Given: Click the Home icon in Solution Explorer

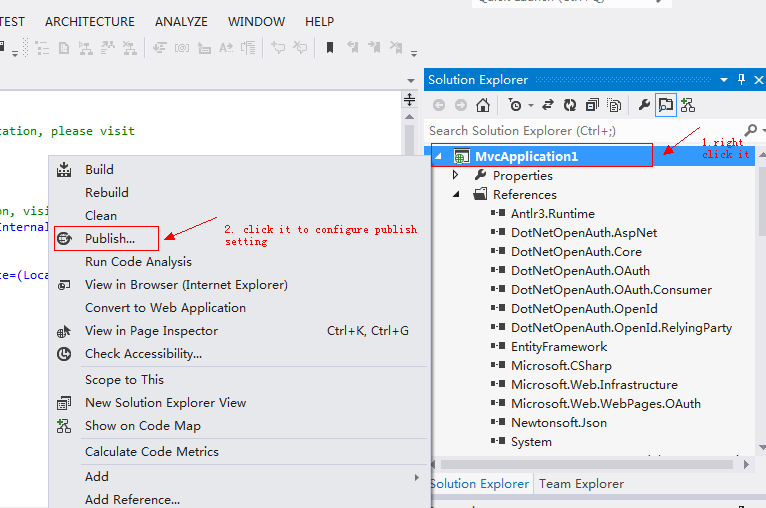Looking at the screenshot, I should tap(483, 105).
